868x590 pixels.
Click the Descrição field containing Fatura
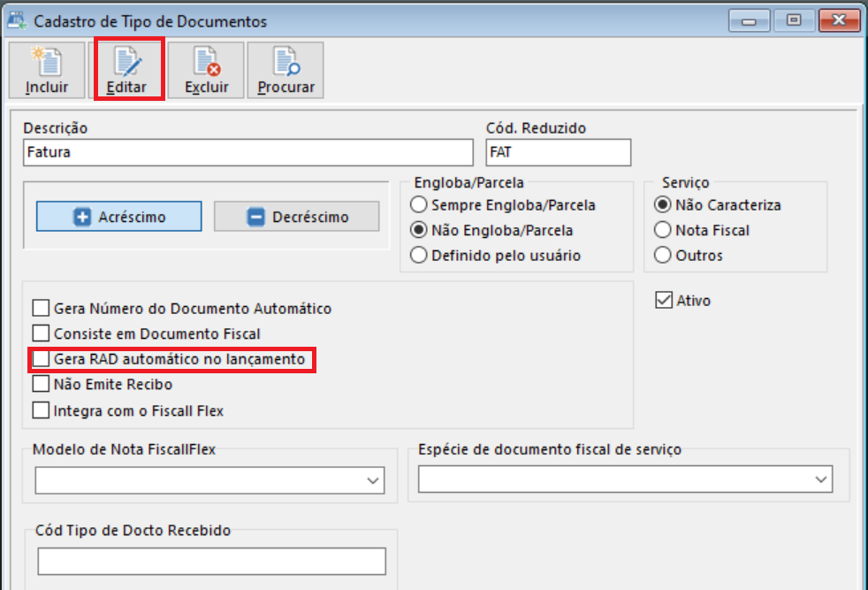(248, 152)
